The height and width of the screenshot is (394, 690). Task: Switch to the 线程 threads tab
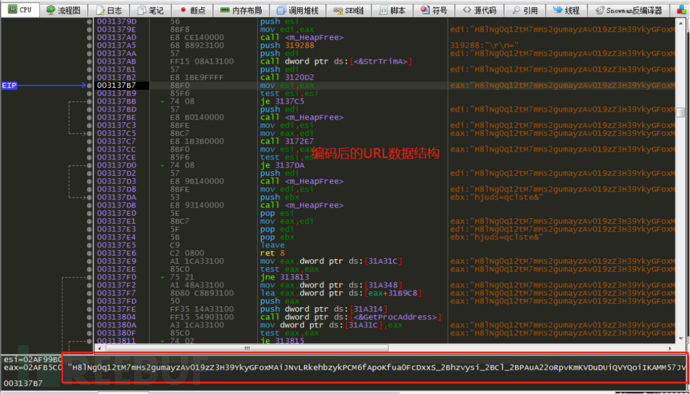coord(566,10)
